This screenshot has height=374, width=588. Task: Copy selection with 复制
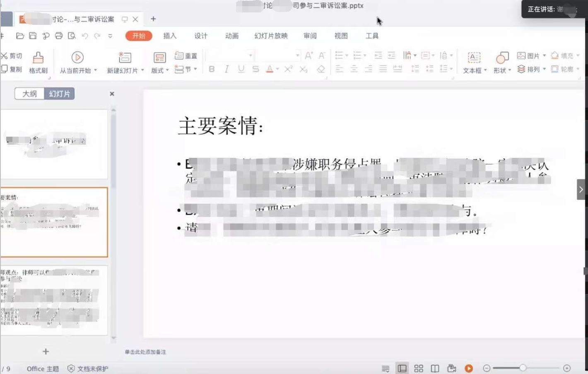[x=12, y=69]
